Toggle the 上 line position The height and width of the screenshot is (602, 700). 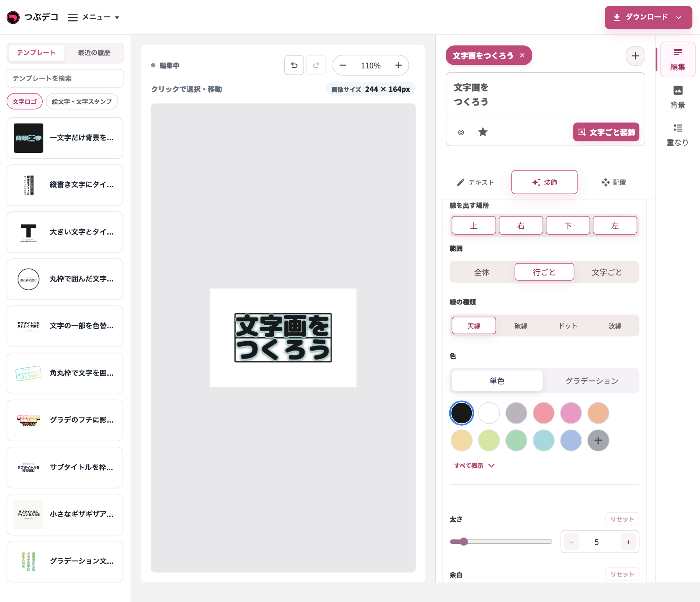(x=474, y=226)
